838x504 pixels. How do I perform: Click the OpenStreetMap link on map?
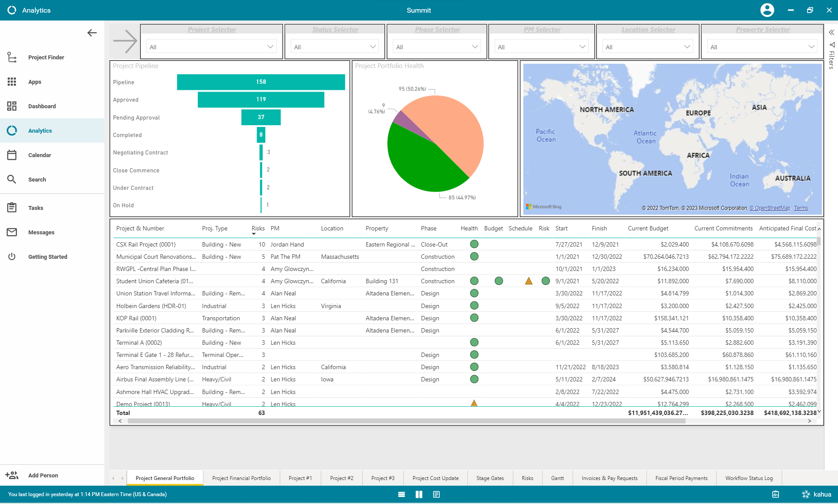point(770,208)
